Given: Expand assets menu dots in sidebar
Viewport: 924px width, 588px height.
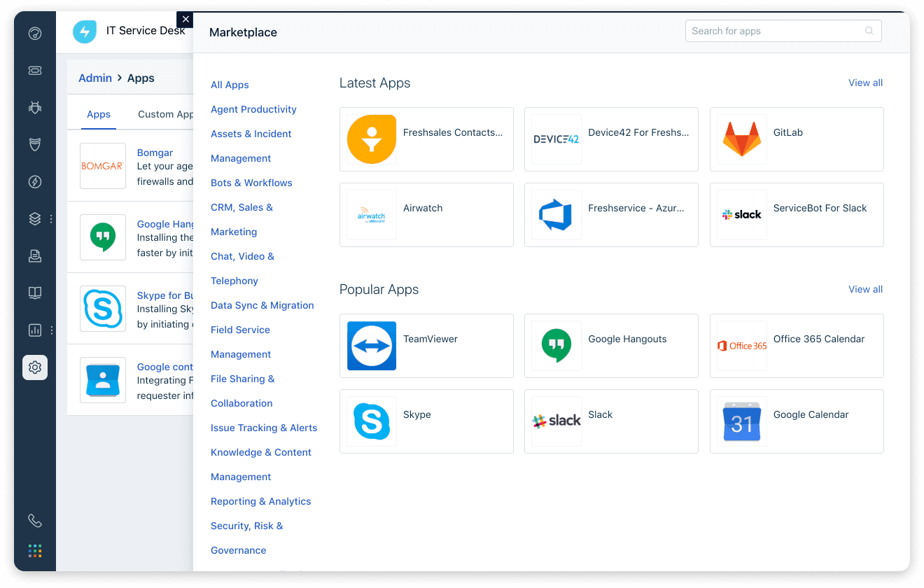Looking at the screenshot, I should coord(51,219).
